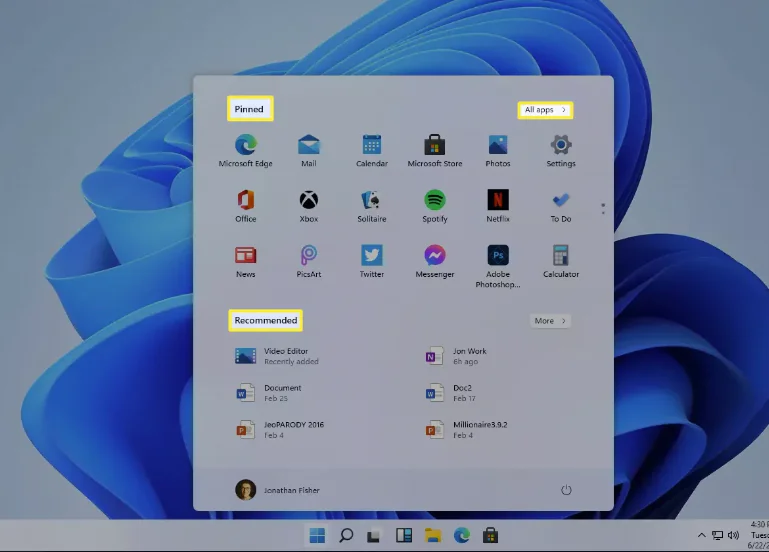Launch the Mail app
Viewport: 769px width, 552px height.
(x=308, y=146)
